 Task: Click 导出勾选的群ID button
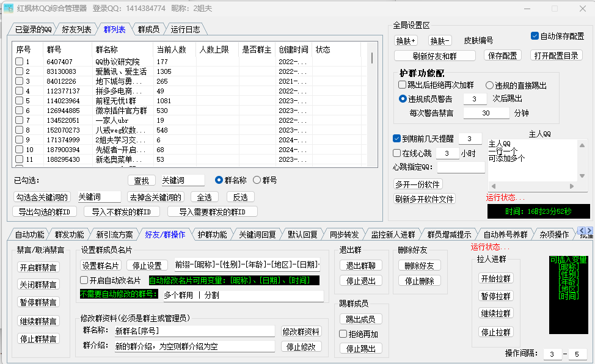click(45, 211)
